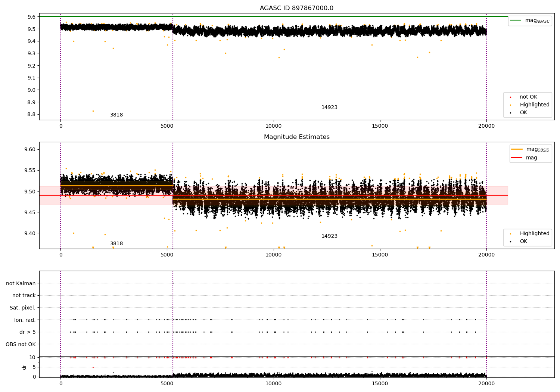This screenshot has width=560, height=392.
Task: Click the 'OBS not OK' y-axis label
Action: (x=21, y=345)
